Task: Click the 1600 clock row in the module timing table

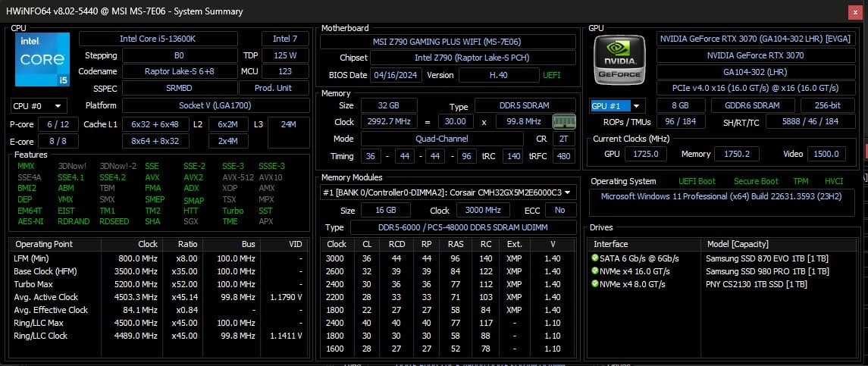Action: (448, 349)
